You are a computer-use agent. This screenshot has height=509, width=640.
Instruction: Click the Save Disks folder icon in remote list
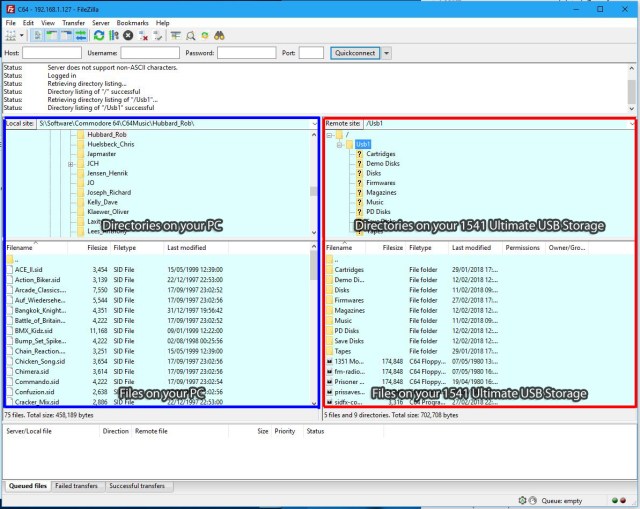click(329, 341)
